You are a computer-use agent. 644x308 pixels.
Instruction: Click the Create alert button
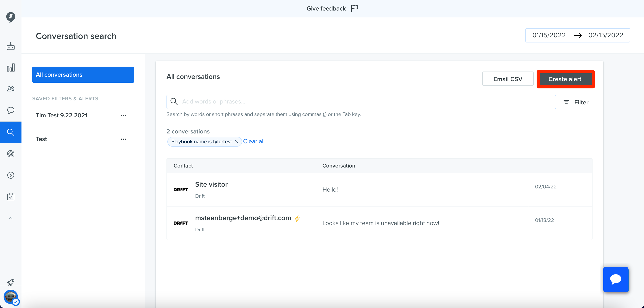(x=565, y=79)
